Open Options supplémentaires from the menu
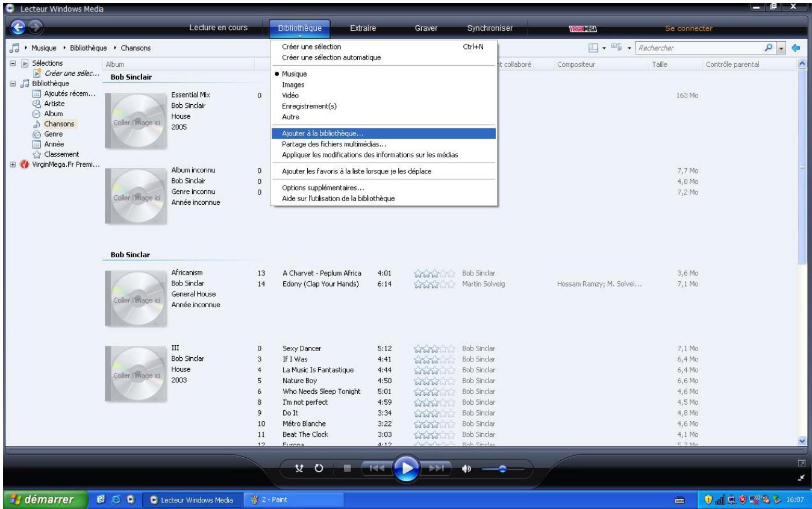Viewport: 812px width, 509px height. tap(384, 188)
